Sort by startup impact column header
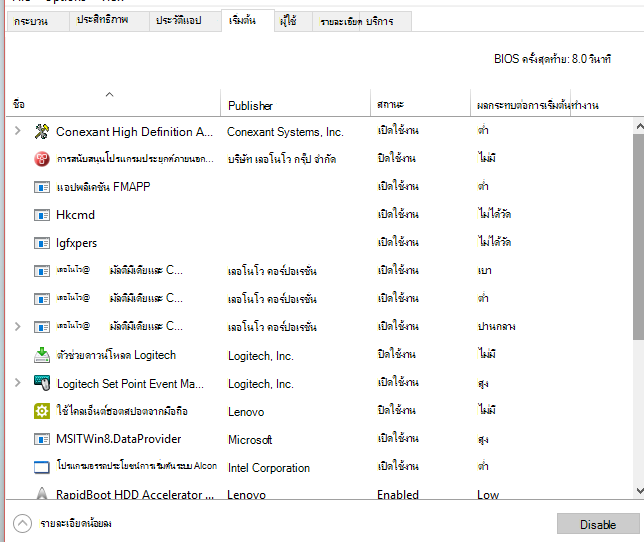 click(x=537, y=106)
